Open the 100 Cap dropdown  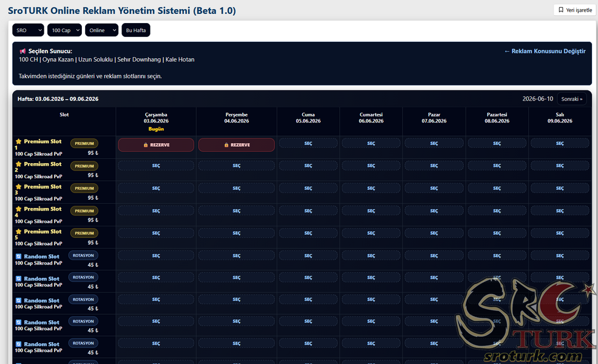tap(64, 30)
